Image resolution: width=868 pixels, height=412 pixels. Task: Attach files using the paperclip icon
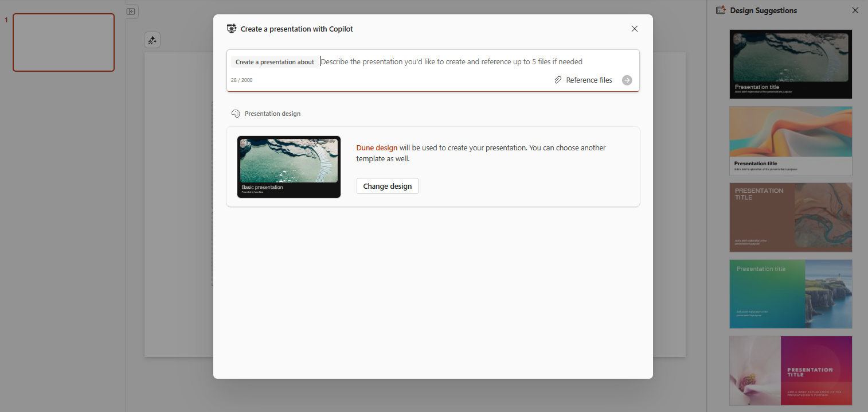point(558,80)
